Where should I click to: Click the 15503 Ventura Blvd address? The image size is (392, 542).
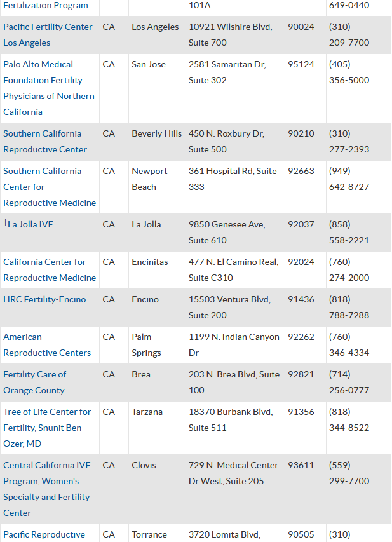[x=229, y=299]
